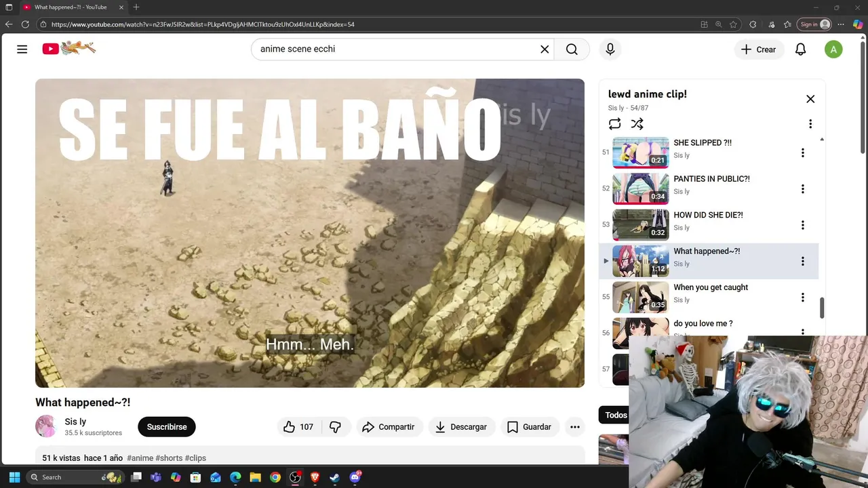868x488 pixels.
Task: Click the Sign in profile button
Action: pos(814,24)
